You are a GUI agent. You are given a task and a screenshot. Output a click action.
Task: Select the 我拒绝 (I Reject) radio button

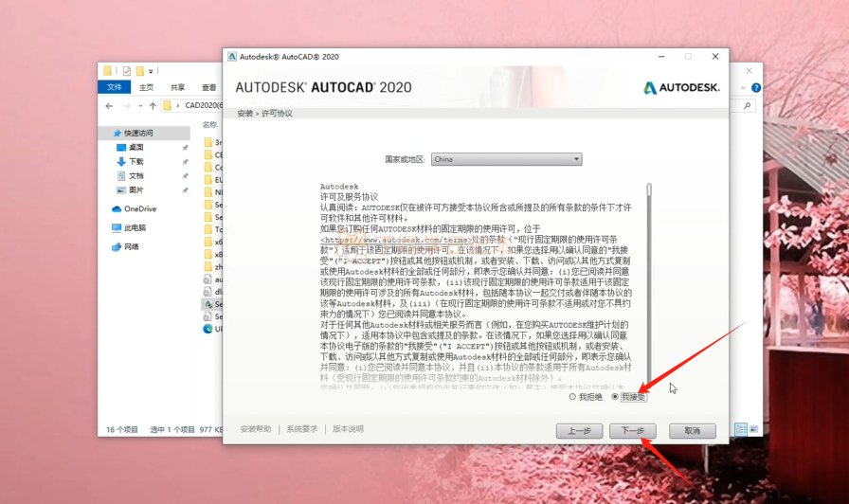572,397
